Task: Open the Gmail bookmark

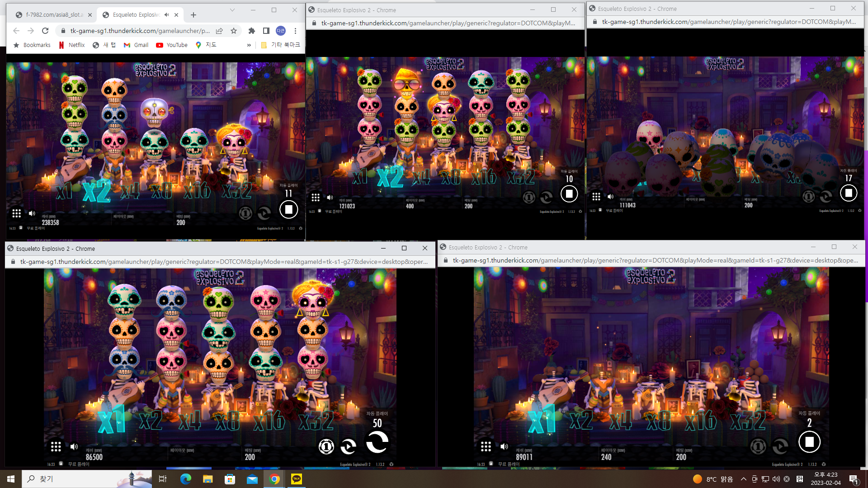Action: click(x=136, y=45)
